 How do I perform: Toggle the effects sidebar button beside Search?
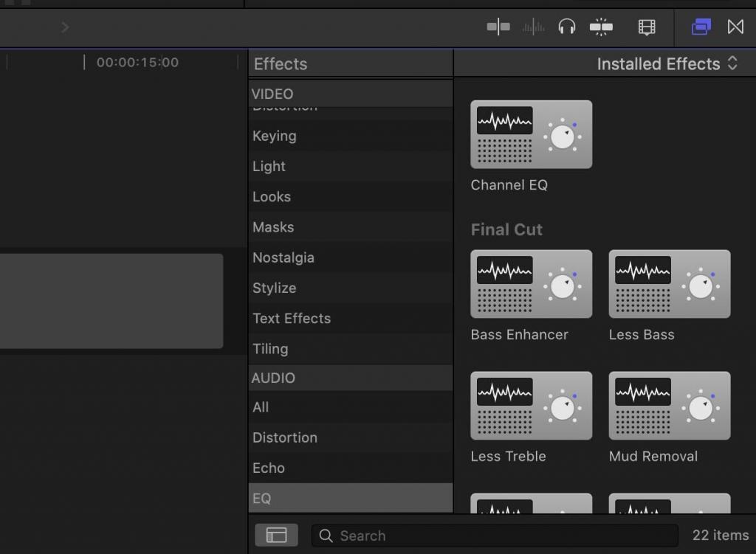(x=276, y=536)
